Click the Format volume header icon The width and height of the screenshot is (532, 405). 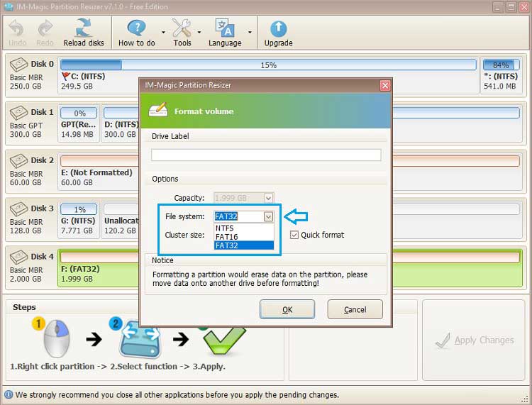click(x=158, y=109)
